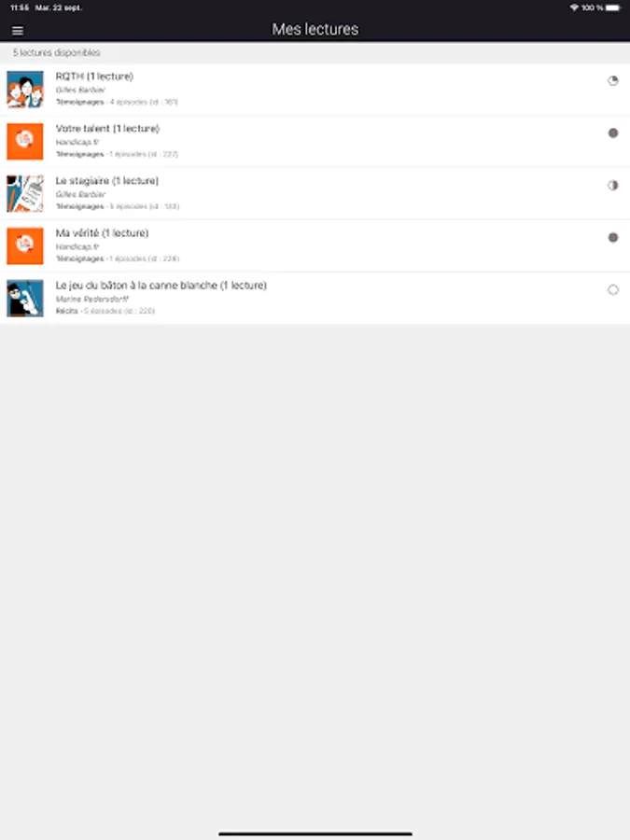Tap the 5 lectures disponibles label
Viewport: 630px width, 840px height.
[57, 52]
